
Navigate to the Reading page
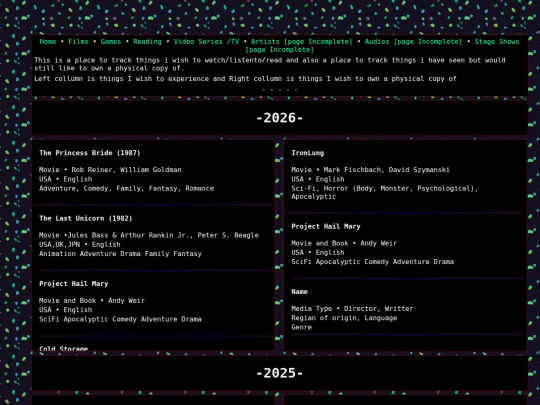coord(147,42)
